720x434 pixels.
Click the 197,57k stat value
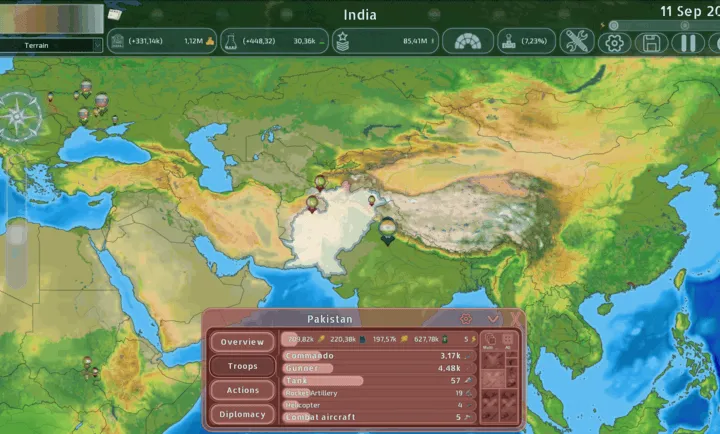(385, 339)
